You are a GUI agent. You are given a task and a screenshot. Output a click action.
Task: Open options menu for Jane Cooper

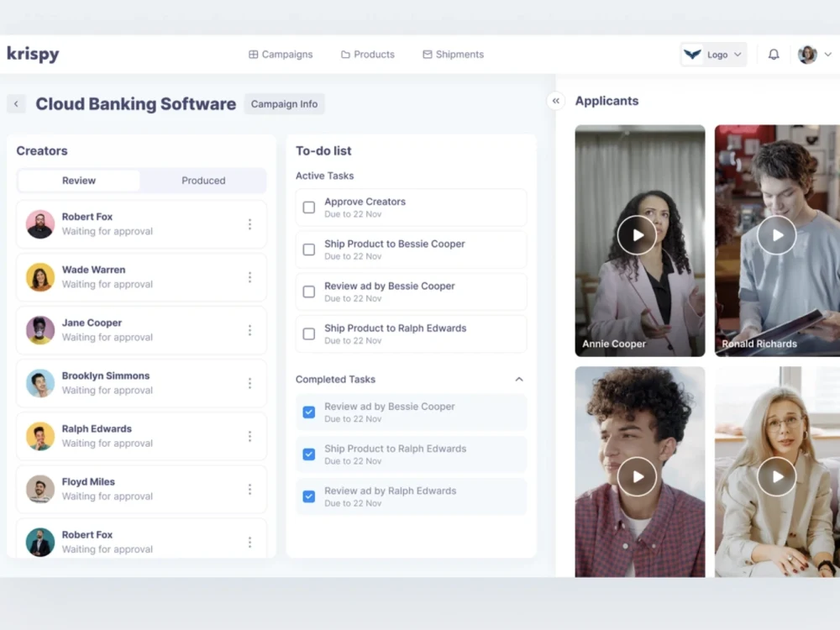[249, 330]
